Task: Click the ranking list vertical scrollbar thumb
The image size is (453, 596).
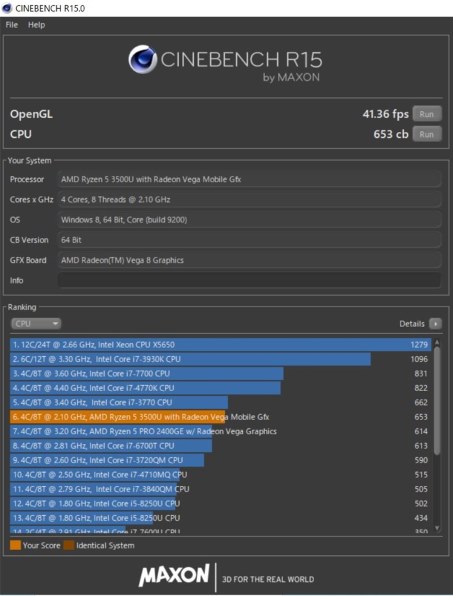Action: pos(437,401)
